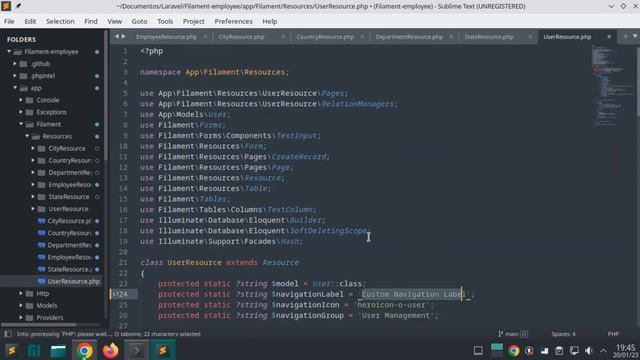Screen dimensions: 640x360
Task: Collapse the app folder
Action: [x=15, y=88]
